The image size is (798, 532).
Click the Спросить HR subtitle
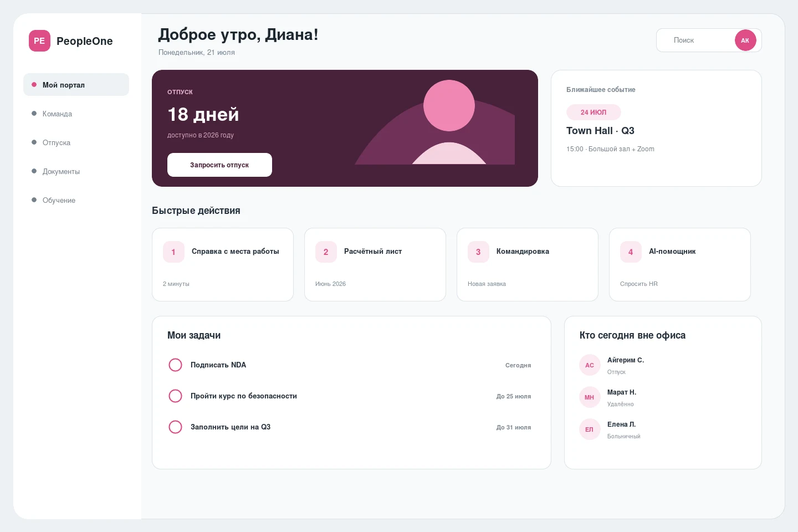pos(639,284)
